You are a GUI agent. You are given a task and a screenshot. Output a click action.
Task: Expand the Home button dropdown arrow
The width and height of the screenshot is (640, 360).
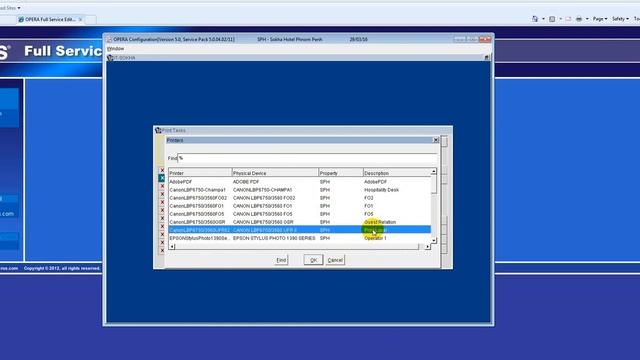click(543, 19)
